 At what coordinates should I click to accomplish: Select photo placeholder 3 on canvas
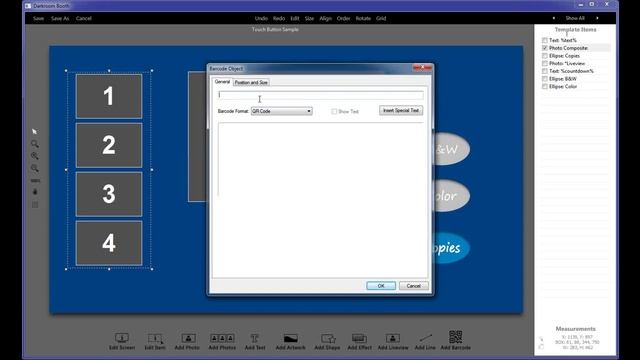pyautogui.click(x=109, y=194)
